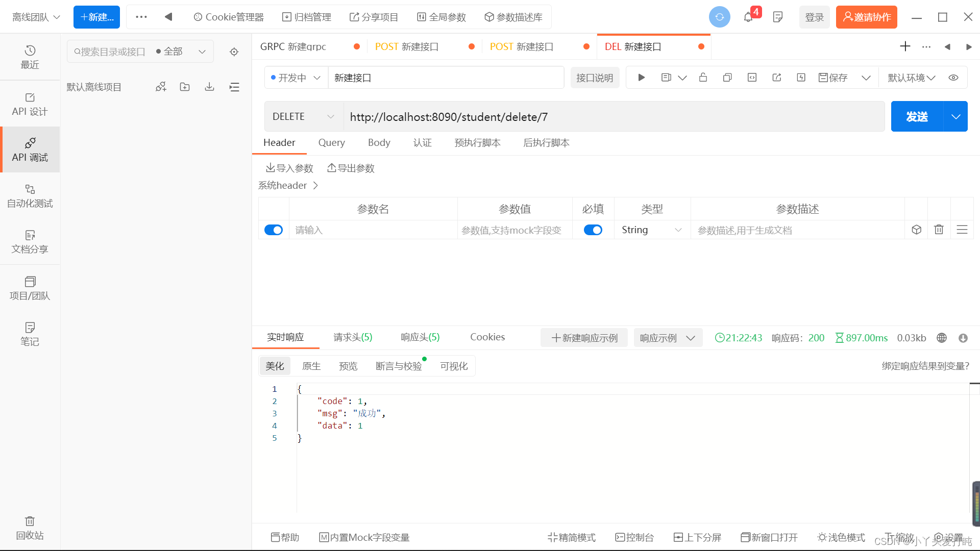The height and width of the screenshot is (551, 980).
Task: Open the 保存 save options arrow
Action: click(x=866, y=78)
